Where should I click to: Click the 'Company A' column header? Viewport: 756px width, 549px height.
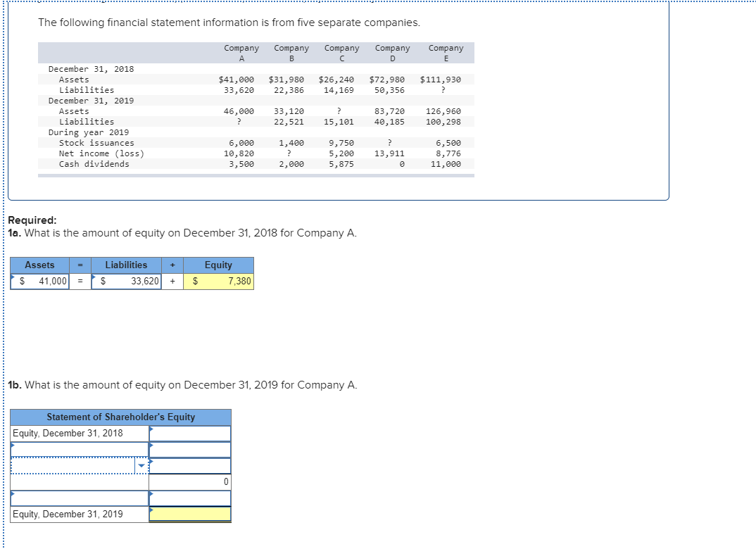tap(241, 53)
